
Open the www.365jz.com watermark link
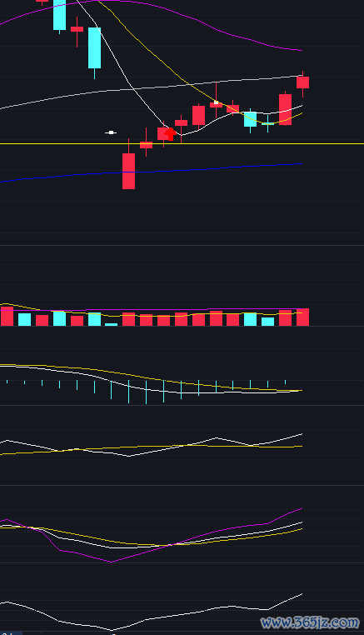310,622
